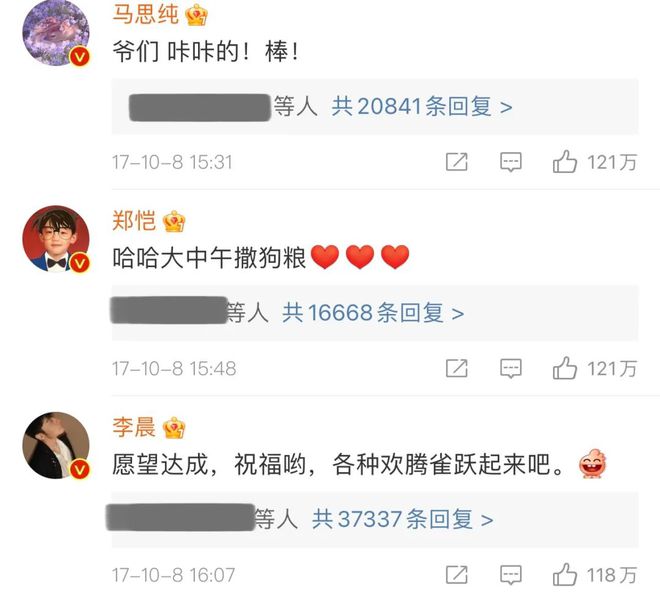The image size is (660, 596).
Task: Click the crown badge beside 郑恺
Action: pos(174,221)
